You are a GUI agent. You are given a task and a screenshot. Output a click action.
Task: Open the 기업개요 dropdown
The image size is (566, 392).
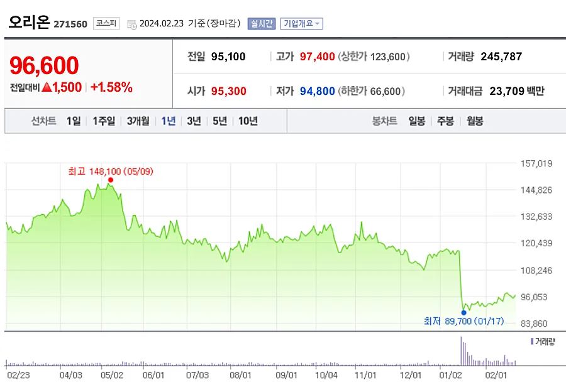click(x=301, y=24)
